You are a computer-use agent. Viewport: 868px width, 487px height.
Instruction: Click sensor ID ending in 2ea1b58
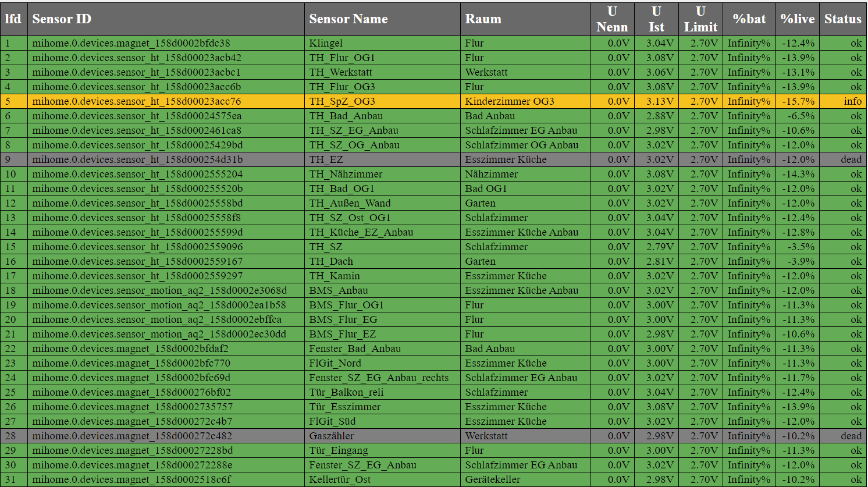pyautogui.click(x=159, y=305)
